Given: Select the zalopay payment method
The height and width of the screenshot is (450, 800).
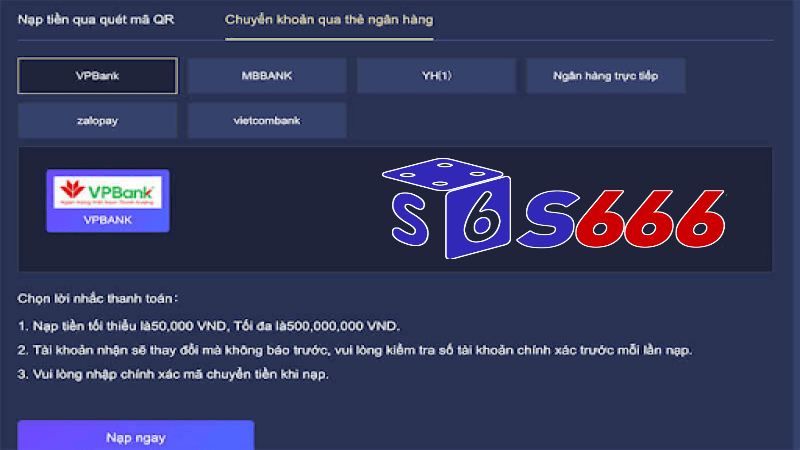Looking at the screenshot, I should pyautogui.click(x=97, y=120).
